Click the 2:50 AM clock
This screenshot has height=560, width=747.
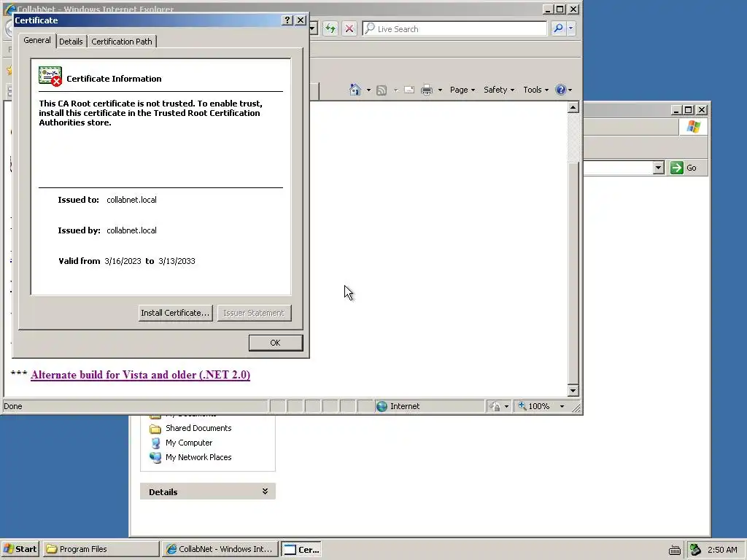click(x=722, y=550)
